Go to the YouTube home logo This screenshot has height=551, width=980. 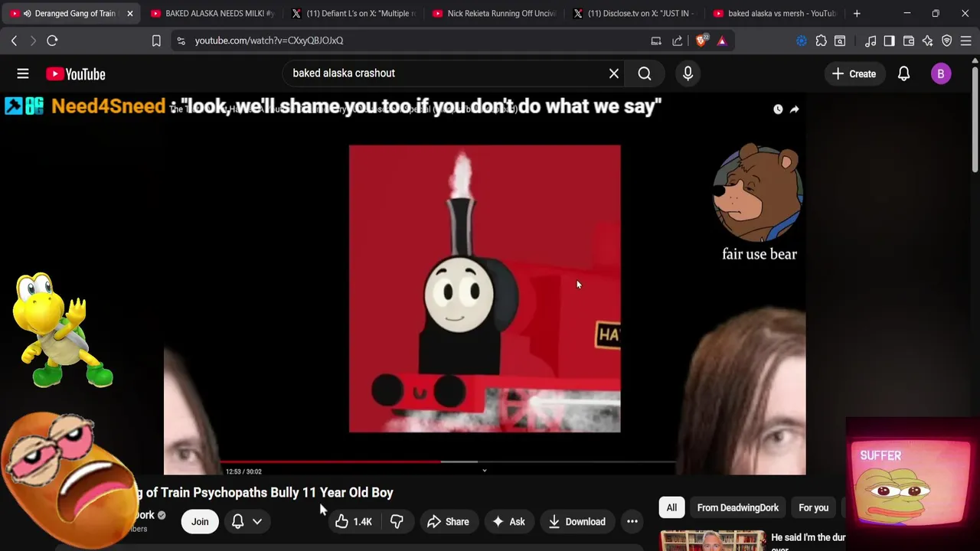[x=75, y=74]
